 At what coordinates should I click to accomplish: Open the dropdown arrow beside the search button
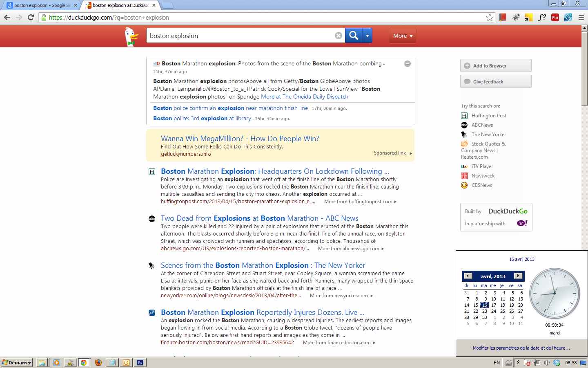coord(367,36)
